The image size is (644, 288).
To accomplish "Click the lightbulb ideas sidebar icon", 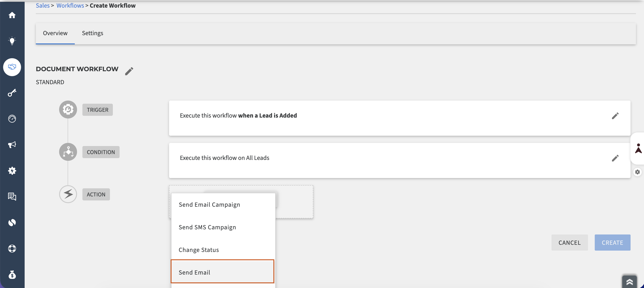I will coord(12,41).
